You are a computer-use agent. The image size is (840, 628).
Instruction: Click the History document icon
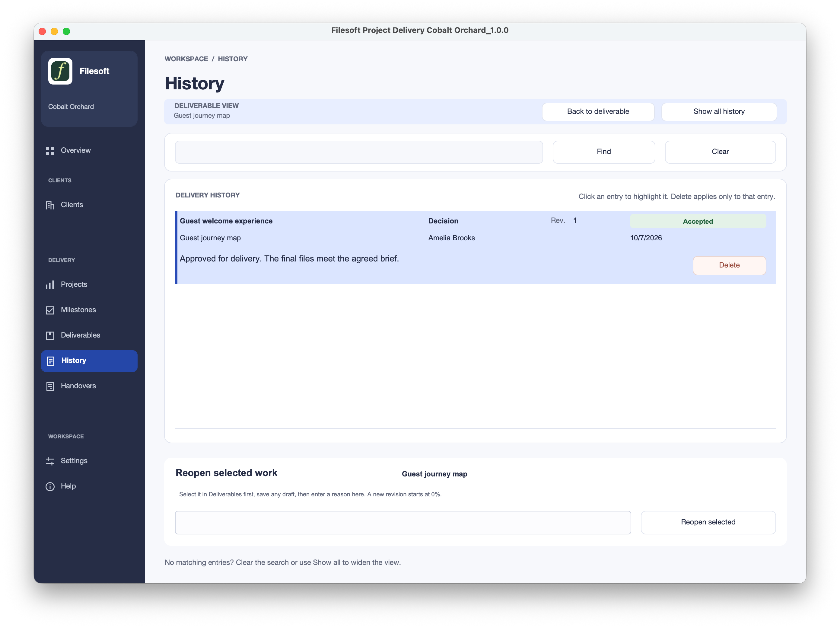click(50, 361)
